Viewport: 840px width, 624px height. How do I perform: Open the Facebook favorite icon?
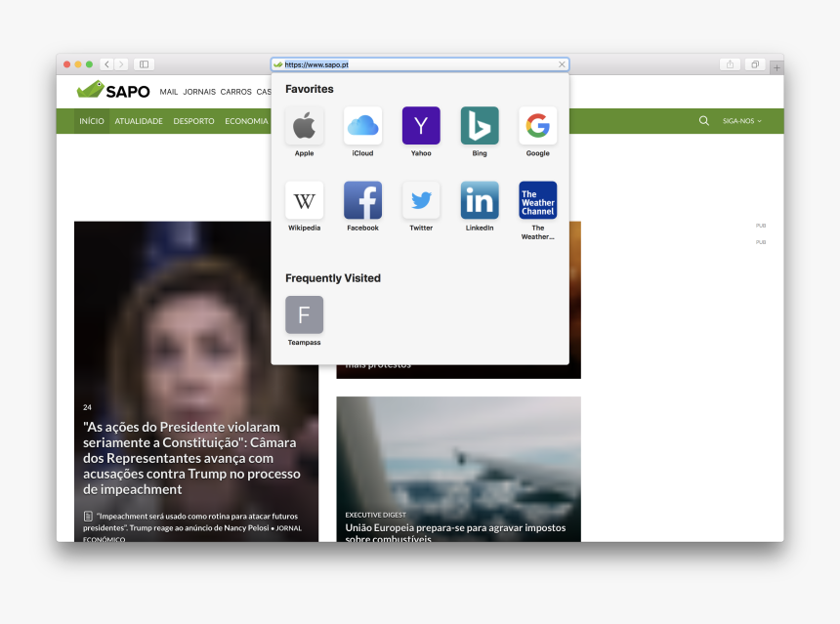coord(362,200)
